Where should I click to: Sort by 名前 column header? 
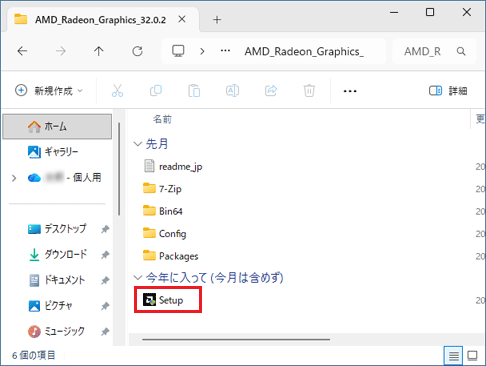[162, 119]
